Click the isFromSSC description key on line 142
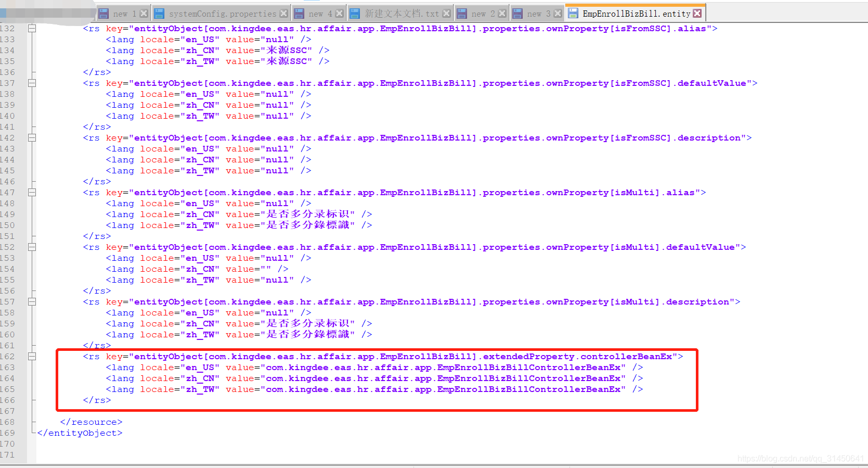 click(437, 138)
